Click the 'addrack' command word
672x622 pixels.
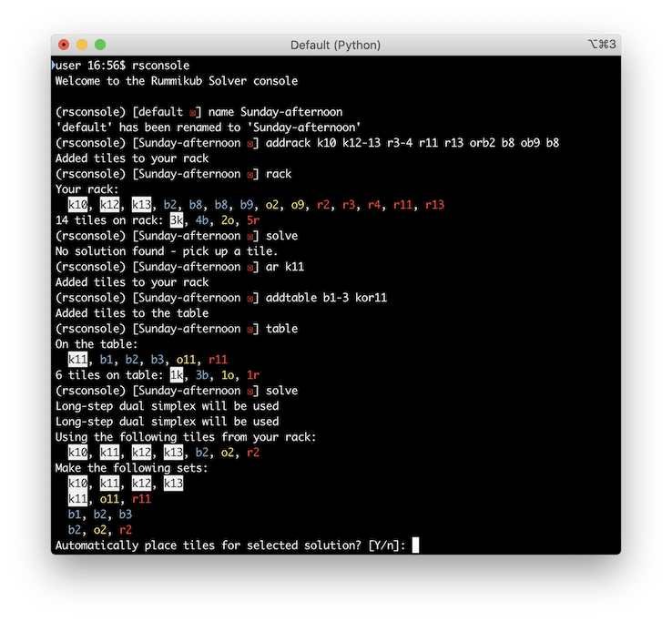point(288,143)
